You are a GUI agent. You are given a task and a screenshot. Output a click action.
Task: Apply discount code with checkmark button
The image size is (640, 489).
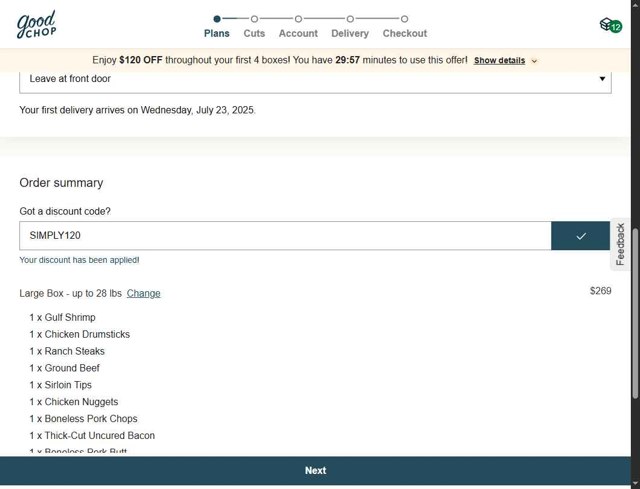(x=580, y=236)
